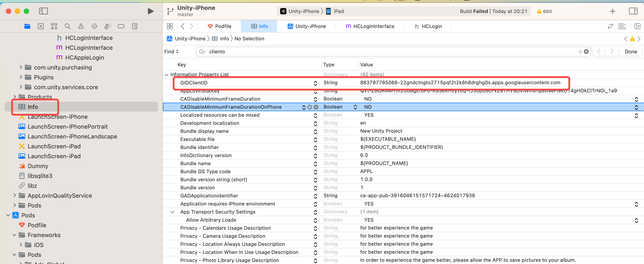The width and height of the screenshot is (644, 264).
Task: Open the Symbol navigator icon
Action: coord(54,26)
